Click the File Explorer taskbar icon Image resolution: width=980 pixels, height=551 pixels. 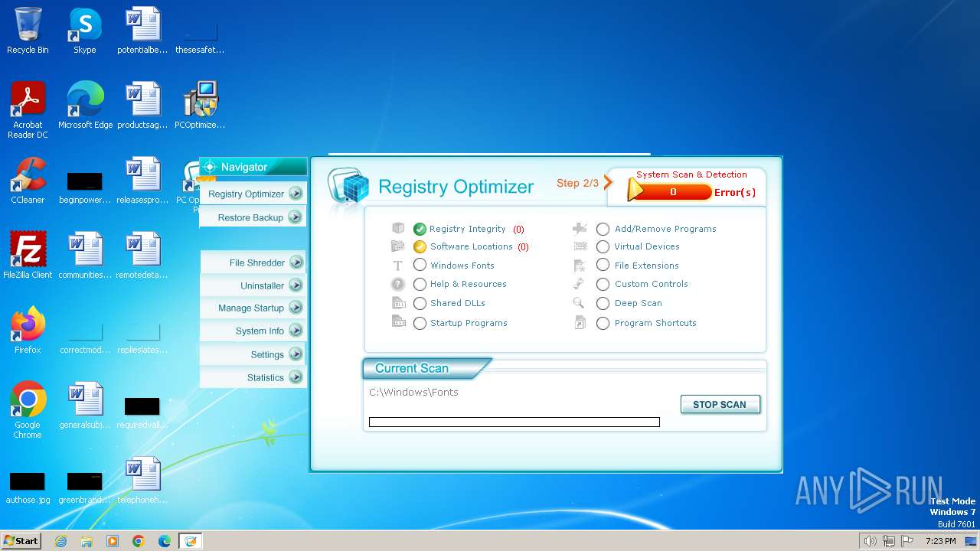[x=87, y=541]
